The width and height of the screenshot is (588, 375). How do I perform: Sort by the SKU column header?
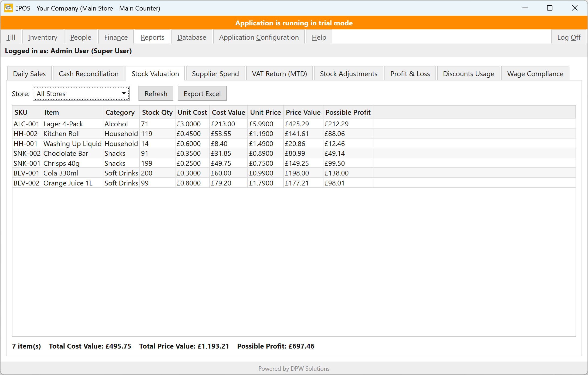[27, 112]
